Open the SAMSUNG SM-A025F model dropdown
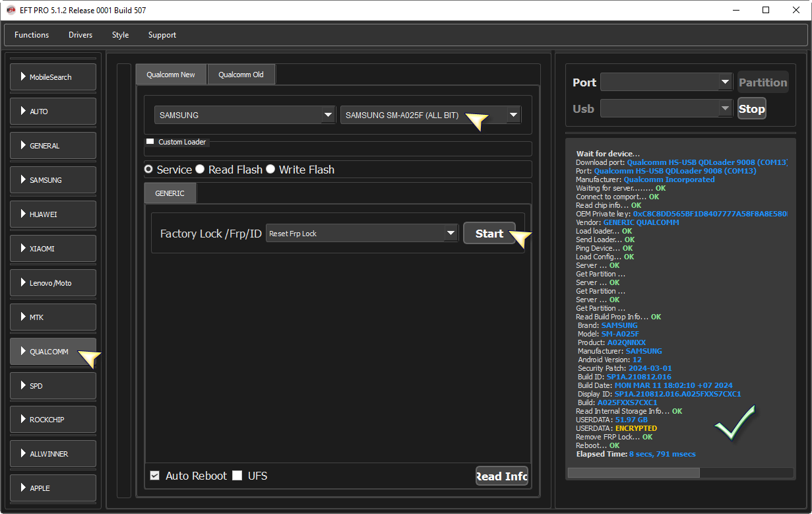The height and width of the screenshot is (514, 812). point(431,115)
